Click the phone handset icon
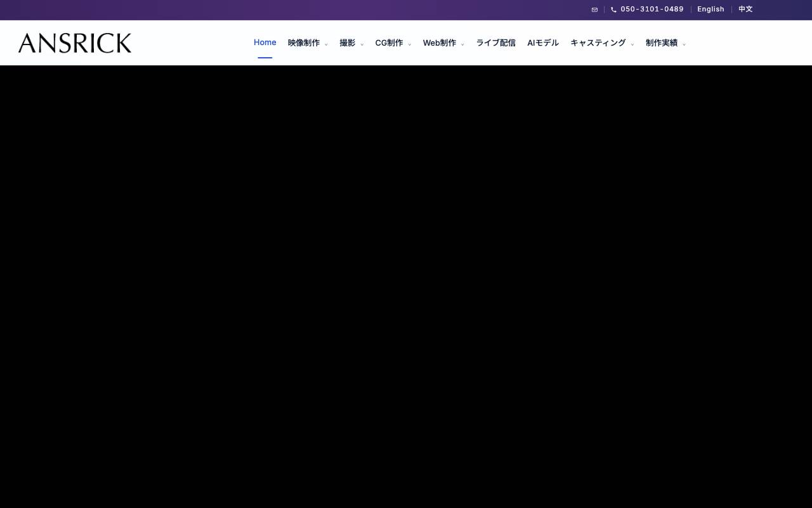The height and width of the screenshot is (508, 812). click(613, 10)
